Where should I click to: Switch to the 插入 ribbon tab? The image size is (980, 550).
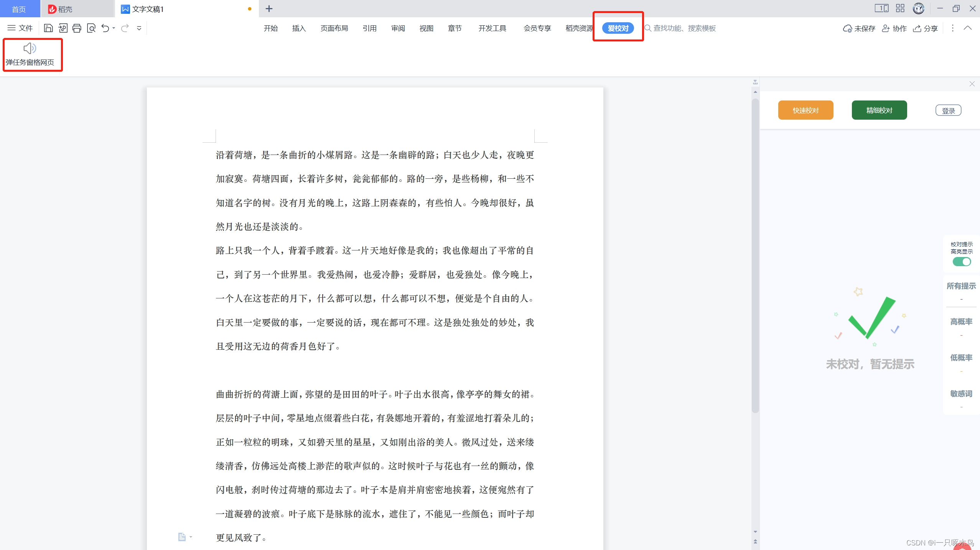299,28
